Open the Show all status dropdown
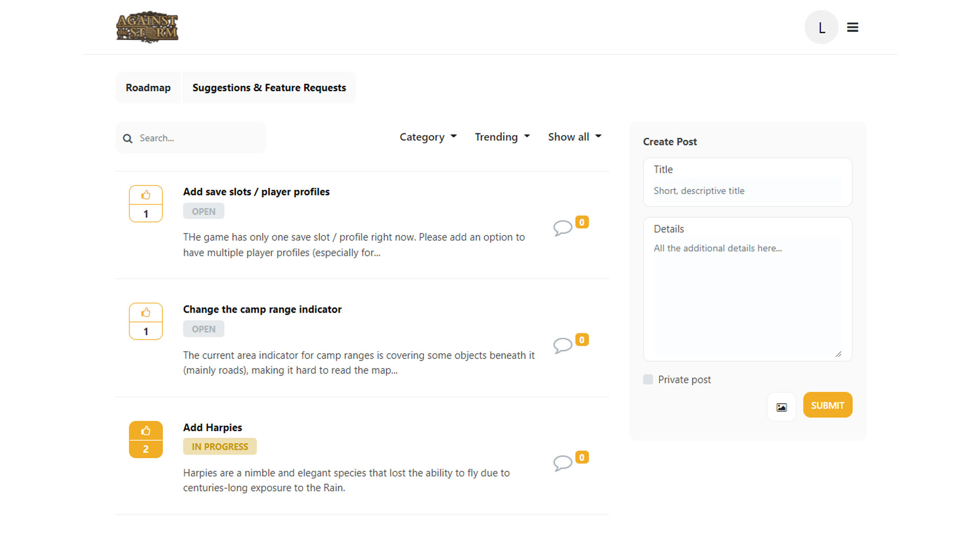The image size is (980, 551). (x=575, y=137)
